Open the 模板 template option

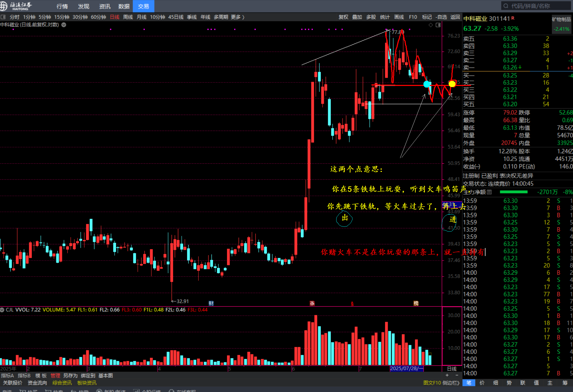(41, 376)
